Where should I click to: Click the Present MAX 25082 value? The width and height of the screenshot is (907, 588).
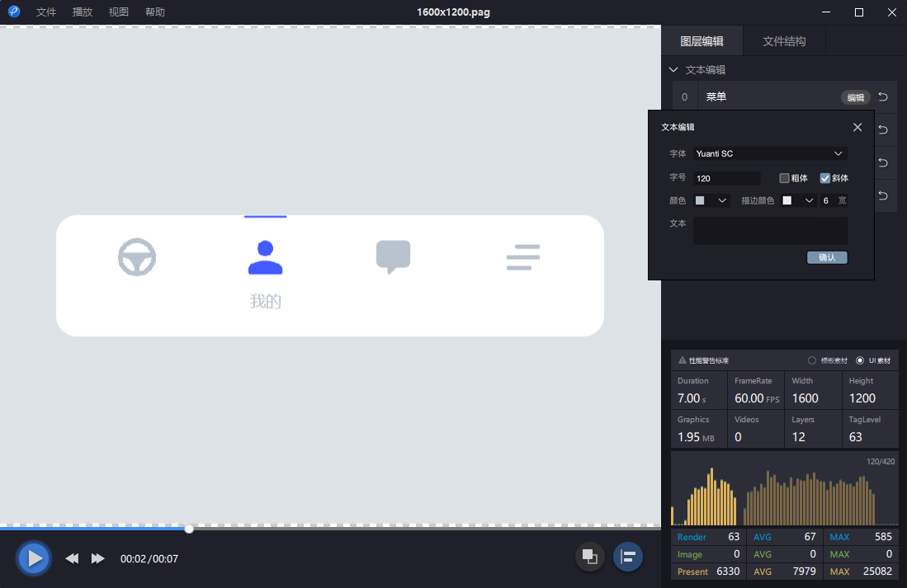[877, 572]
